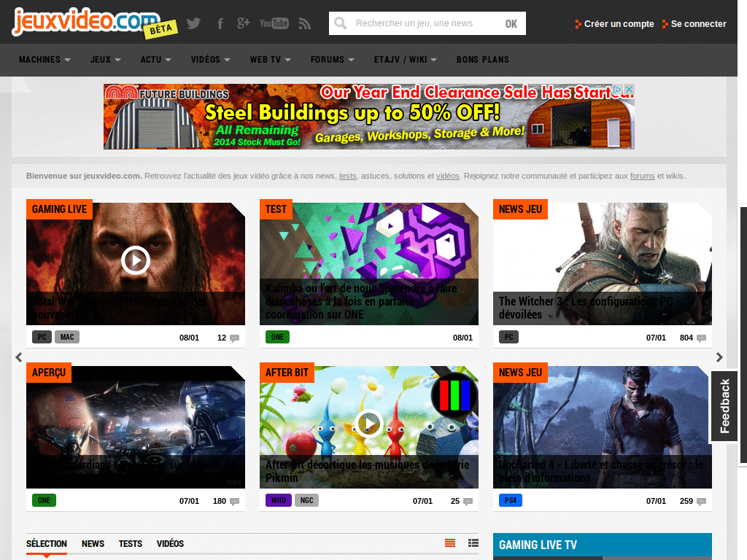747x560 pixels.
Task: Open the Facebook icon in the header
Action: click(220, 23)
